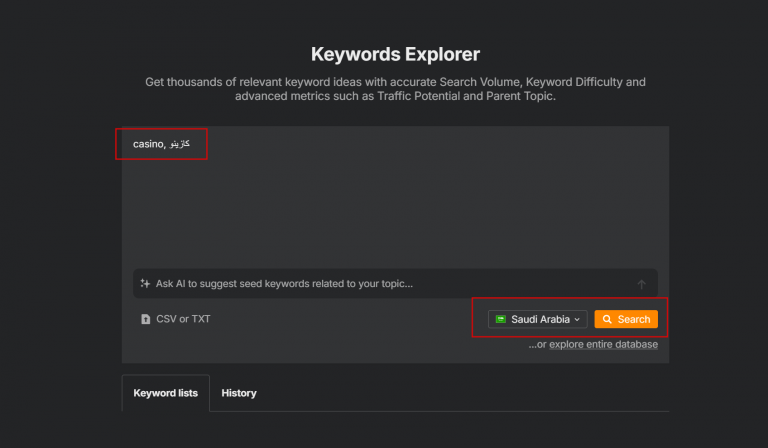The width and height of the screenshot is (768, 448).
Task: Click the Arabic keyword after casino
Action: pyautogui.click(x=180, y=144)
